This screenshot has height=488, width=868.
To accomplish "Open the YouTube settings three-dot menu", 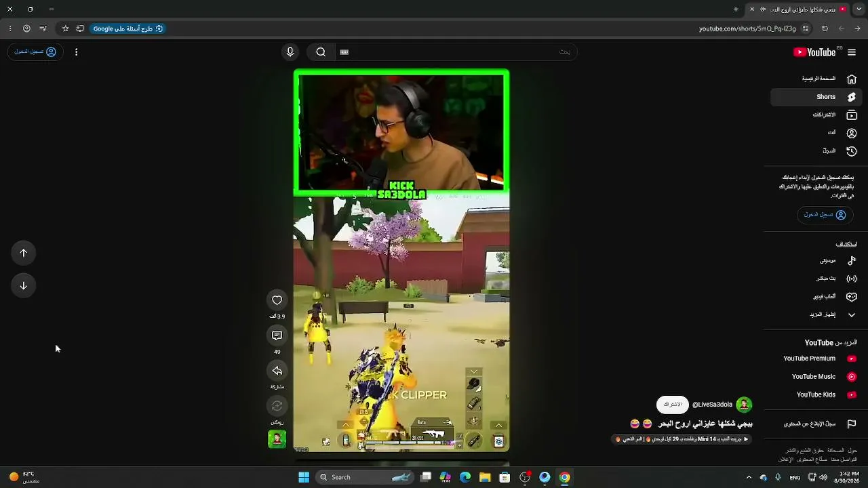I will (x=76, y=52).
